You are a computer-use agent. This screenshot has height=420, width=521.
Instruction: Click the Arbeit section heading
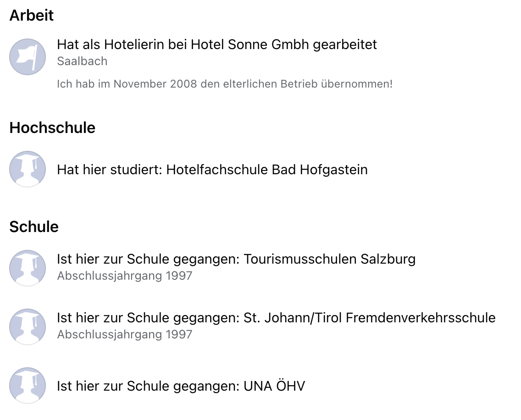pyautogui.click(x=31, y=15)
